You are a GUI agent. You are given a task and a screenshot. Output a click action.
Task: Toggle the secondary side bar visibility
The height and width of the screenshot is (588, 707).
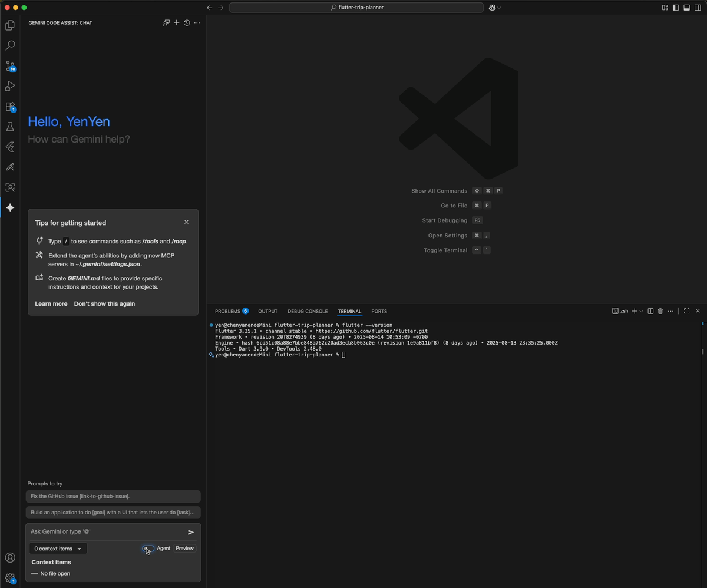tap(697, 8)
